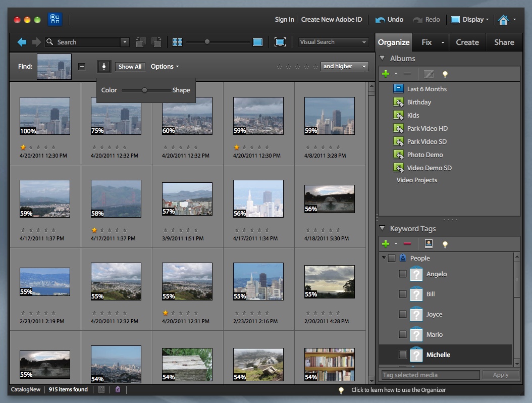Switch to the Create tab
This screenshot has width=532, height=403.
click(467, 42)
